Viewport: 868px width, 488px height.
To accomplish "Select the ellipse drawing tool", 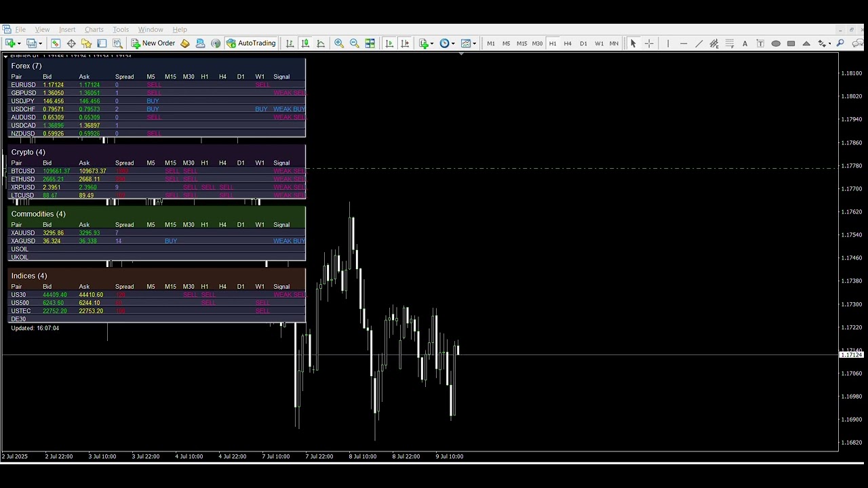I will pos(776,43).
